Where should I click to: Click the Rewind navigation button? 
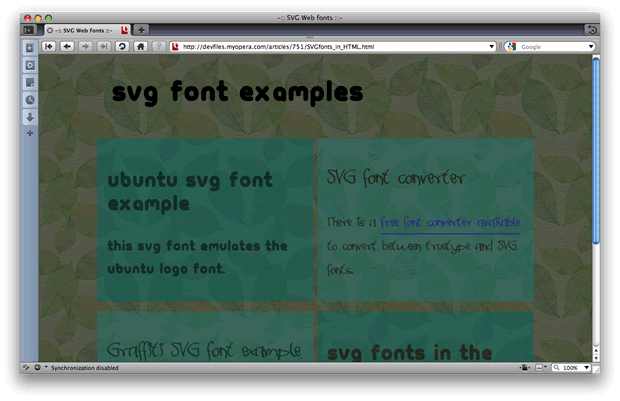(x=49, y=47)
